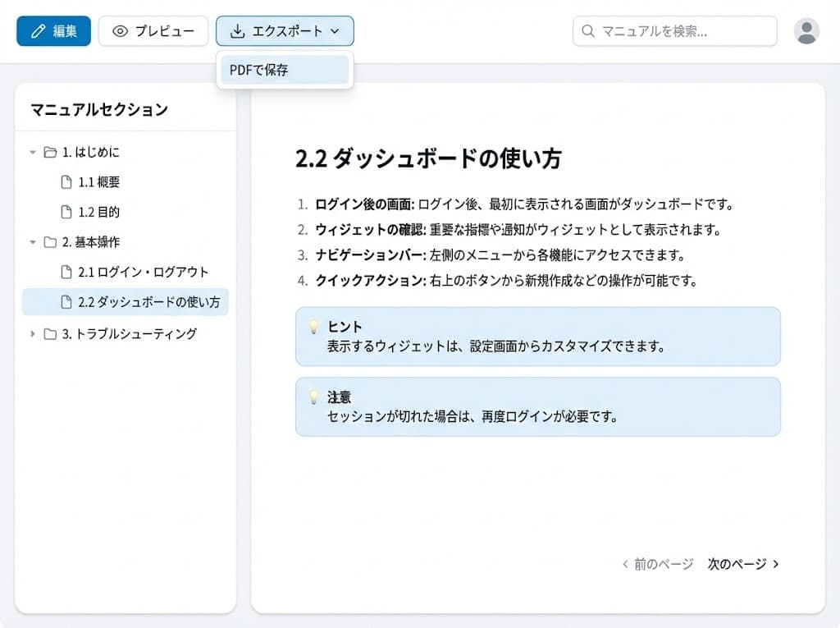Viewport: 840px width, 628px height.
Task: Click the document icon beside 2.1 ログイン・ログアウト
Action: click(x=65, y=272)
